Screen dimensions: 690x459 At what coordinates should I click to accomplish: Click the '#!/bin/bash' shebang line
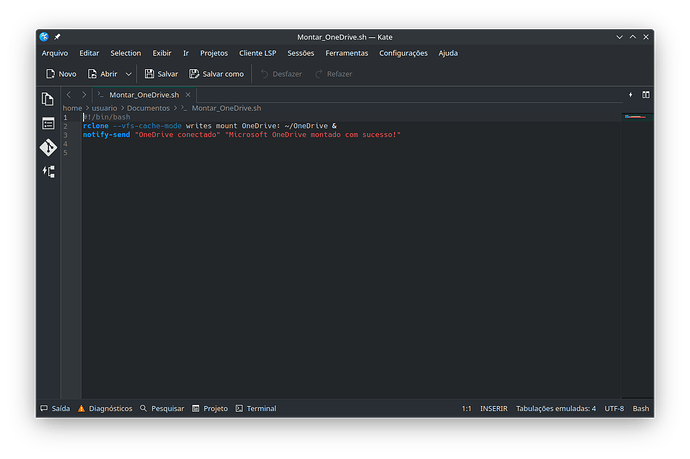click(x=106, y=117)
